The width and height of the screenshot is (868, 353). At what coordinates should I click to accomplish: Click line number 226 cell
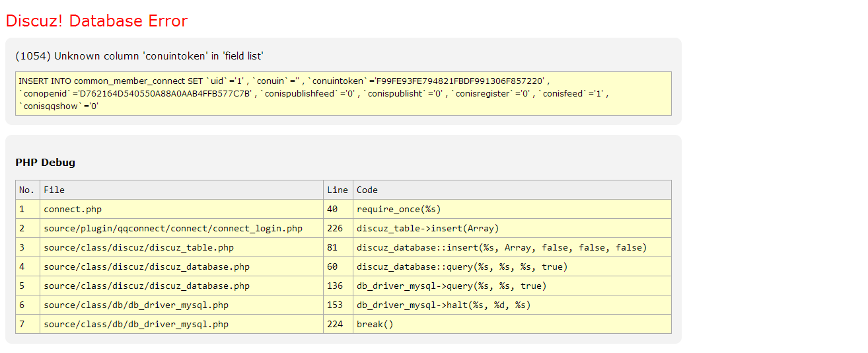tap(335, 228)
